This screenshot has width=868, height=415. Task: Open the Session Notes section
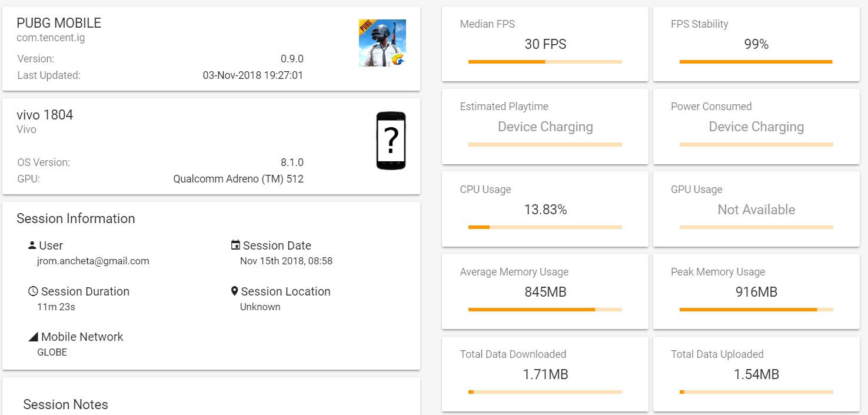point(65,404)
